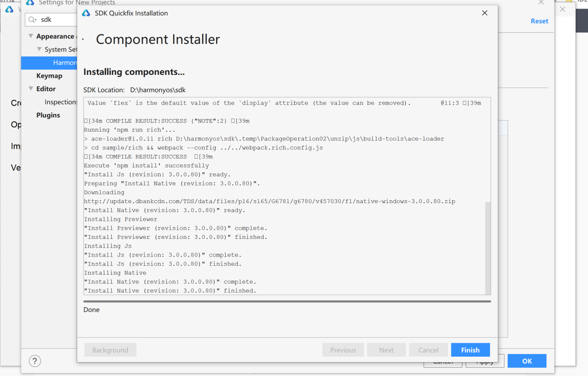Image resolution: width=588 pixels, height=376 pixels.
Task: Click the search magnifier icon in settings
Action: coord(32,20)
